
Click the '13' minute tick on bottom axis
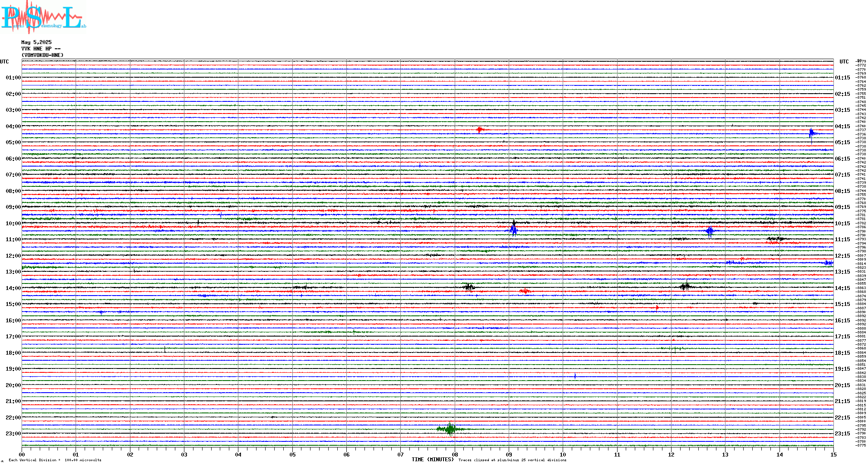click(725, 454)
